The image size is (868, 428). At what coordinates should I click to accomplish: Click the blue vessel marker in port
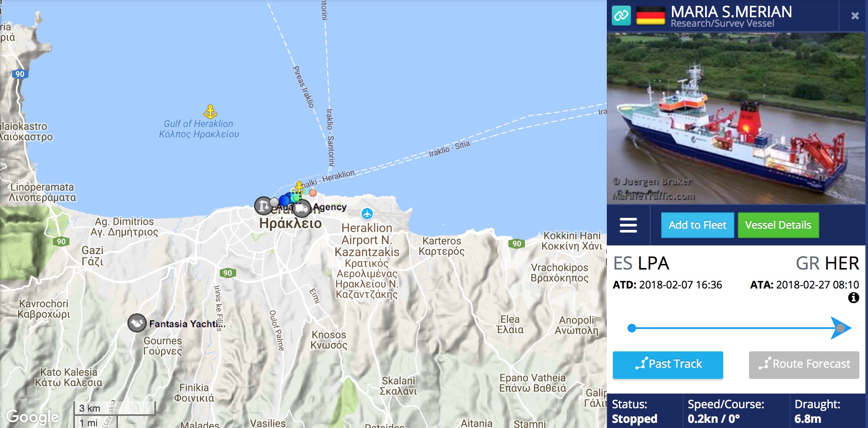tap(285, 200)
